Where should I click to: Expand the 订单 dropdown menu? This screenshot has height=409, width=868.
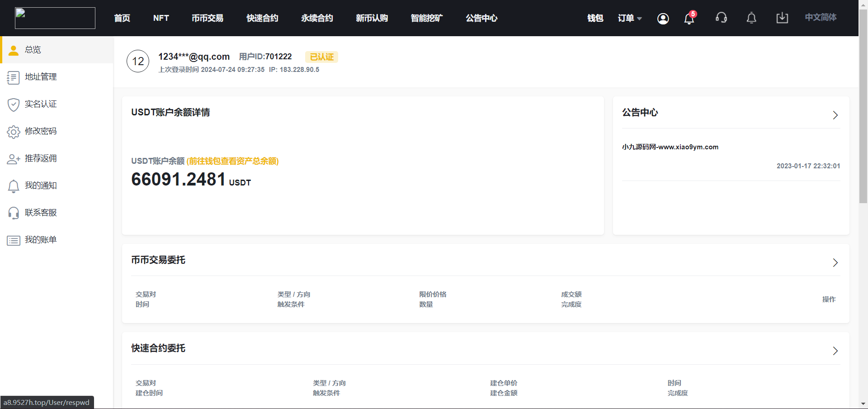click(x=629, y=18)
